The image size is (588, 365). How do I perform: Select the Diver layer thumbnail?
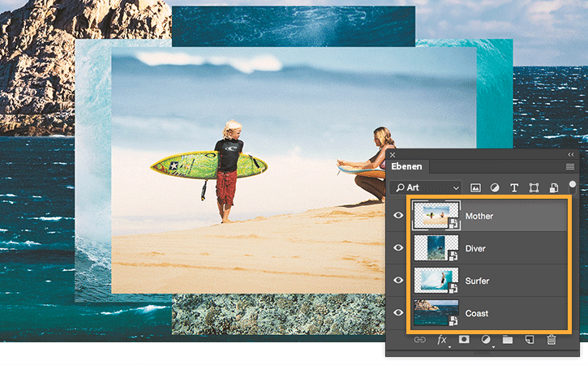(x=436, y=248)
